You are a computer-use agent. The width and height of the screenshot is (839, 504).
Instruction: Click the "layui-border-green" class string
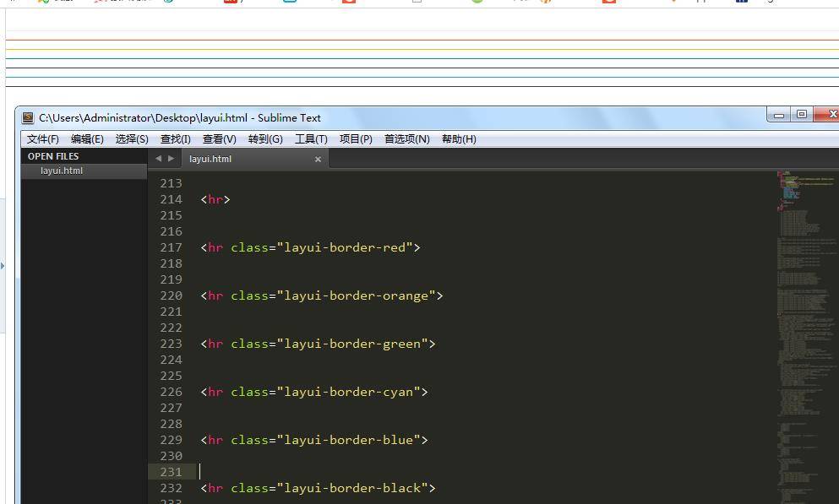coord(352,344)
